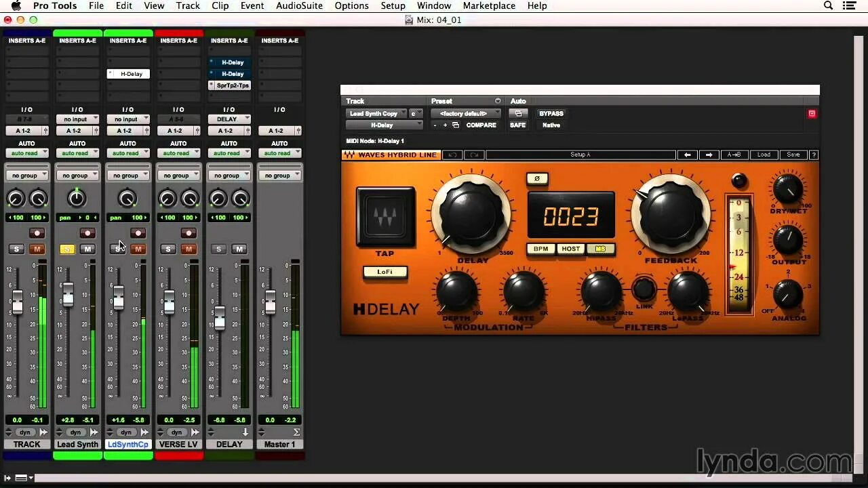868x488 pixels.
Task: Click the FEEDBACK knob
Action: [x=671, y=215]
